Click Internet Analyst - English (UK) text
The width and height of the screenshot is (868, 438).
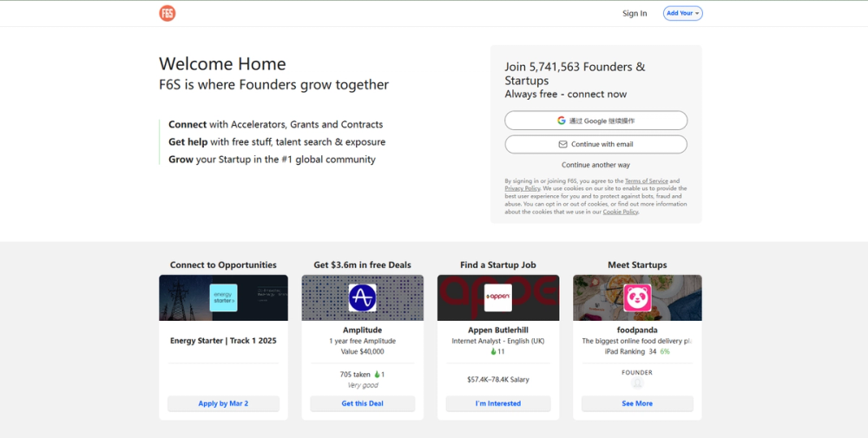point(497,341)
